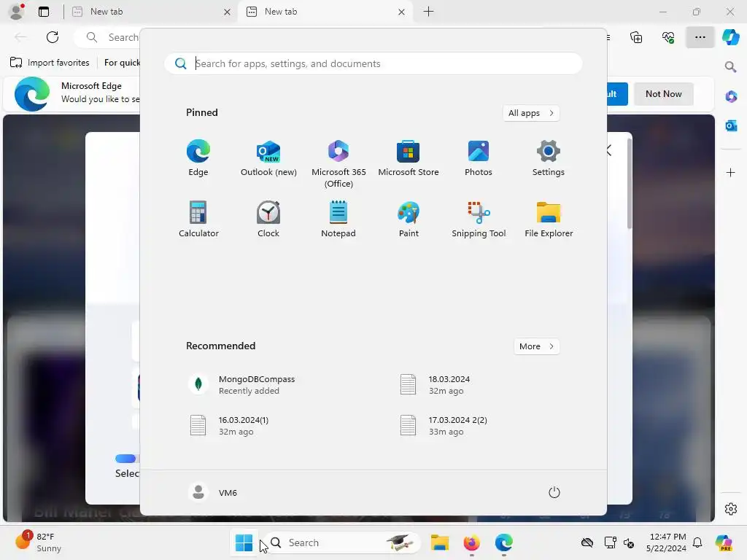
Task: Open Browser essentials heart icon
Action: coord(668,37)
